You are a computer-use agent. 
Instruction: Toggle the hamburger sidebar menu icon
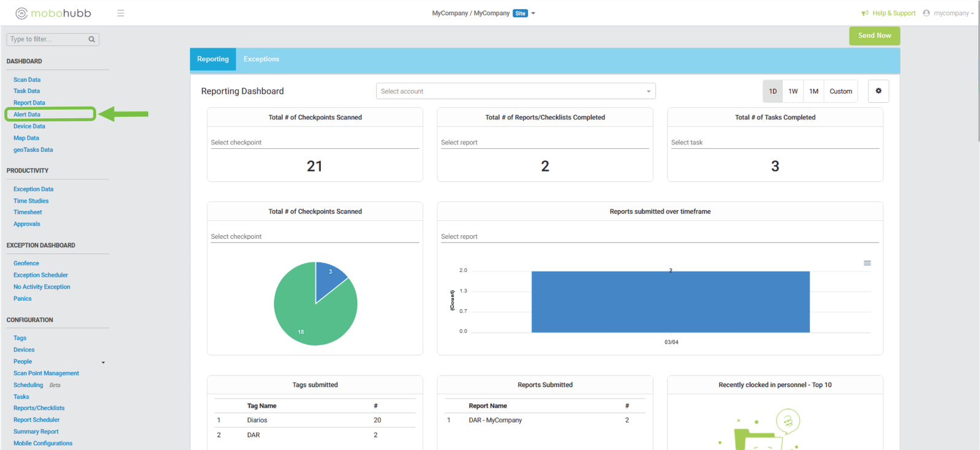coord(121,13)
